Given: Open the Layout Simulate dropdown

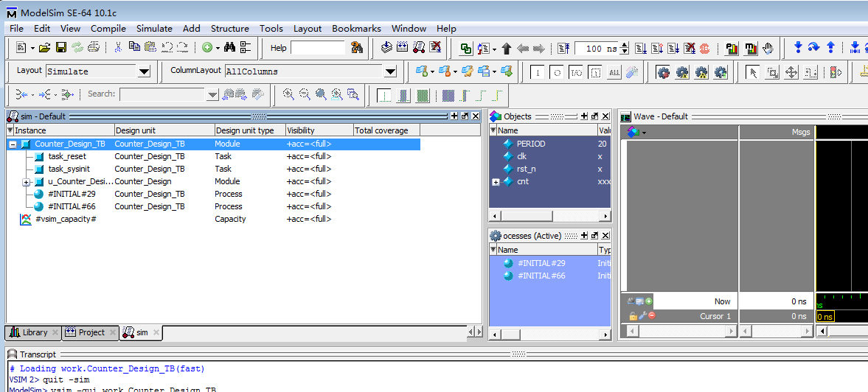Looking at the screenshot, I should [x=144, y=71].
